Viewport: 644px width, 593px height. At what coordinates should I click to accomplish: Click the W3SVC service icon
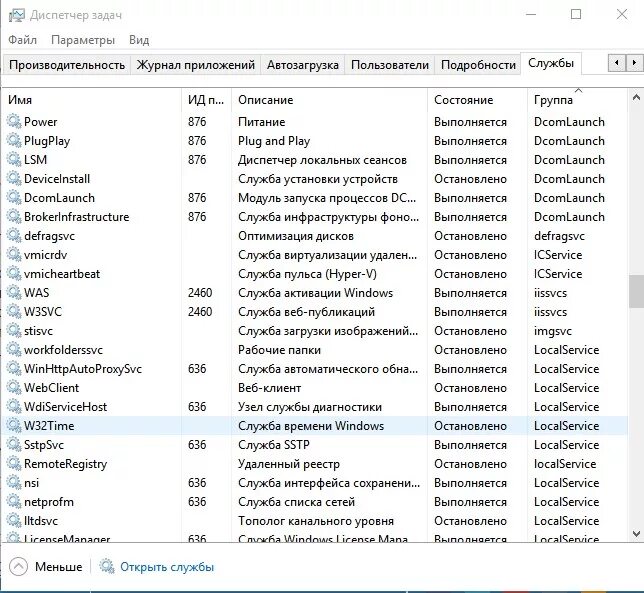[14, 312]
